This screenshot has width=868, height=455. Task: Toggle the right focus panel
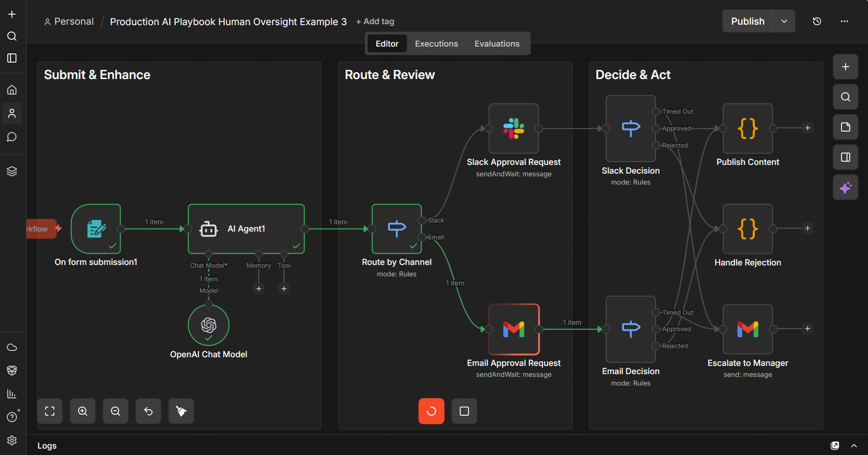coord(845,157)
